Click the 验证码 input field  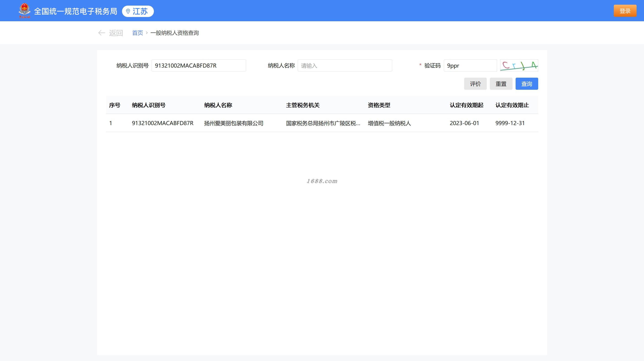470,66
